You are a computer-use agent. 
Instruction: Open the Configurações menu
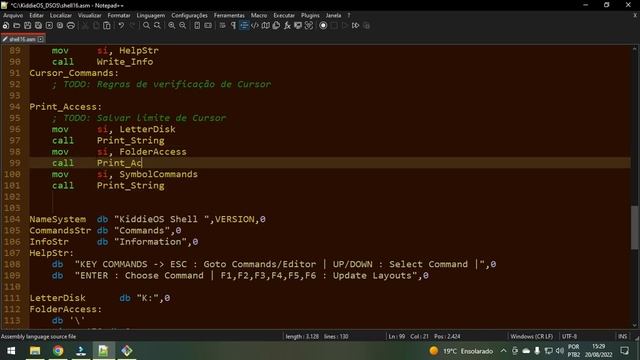(x=189, y=15)
